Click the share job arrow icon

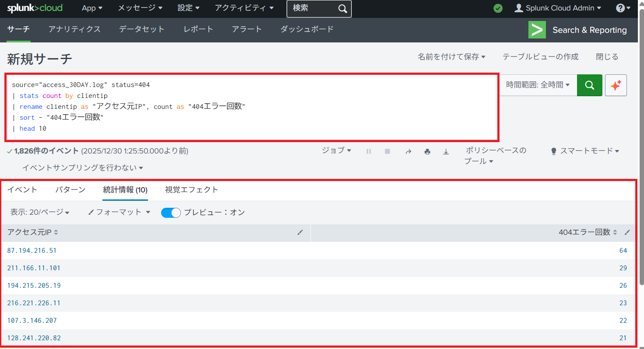408,151
